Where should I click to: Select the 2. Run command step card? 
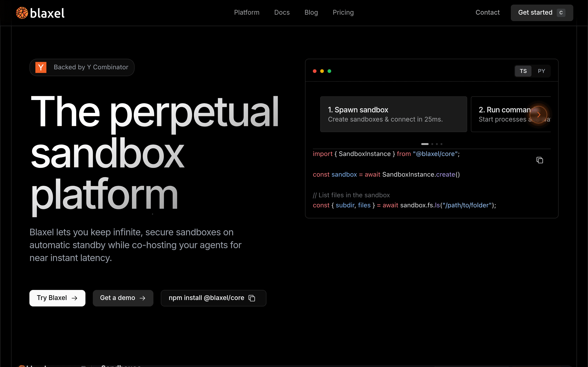click(x=511, y=114)
